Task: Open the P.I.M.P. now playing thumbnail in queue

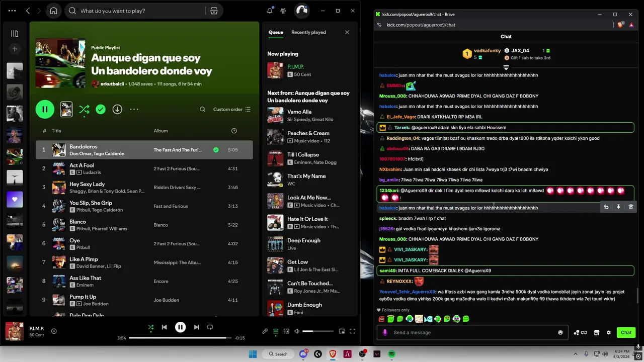Action: pos(275,70)
